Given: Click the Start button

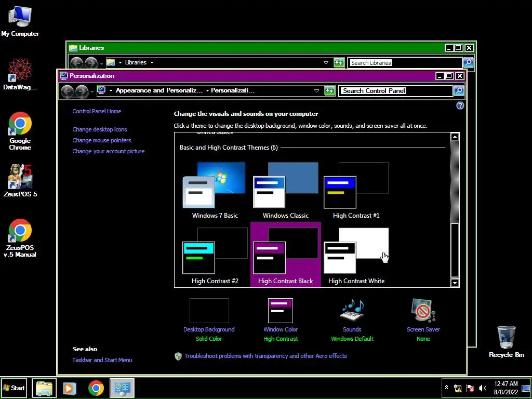Looking at the screenshot, I should click(x=14, y=388).
